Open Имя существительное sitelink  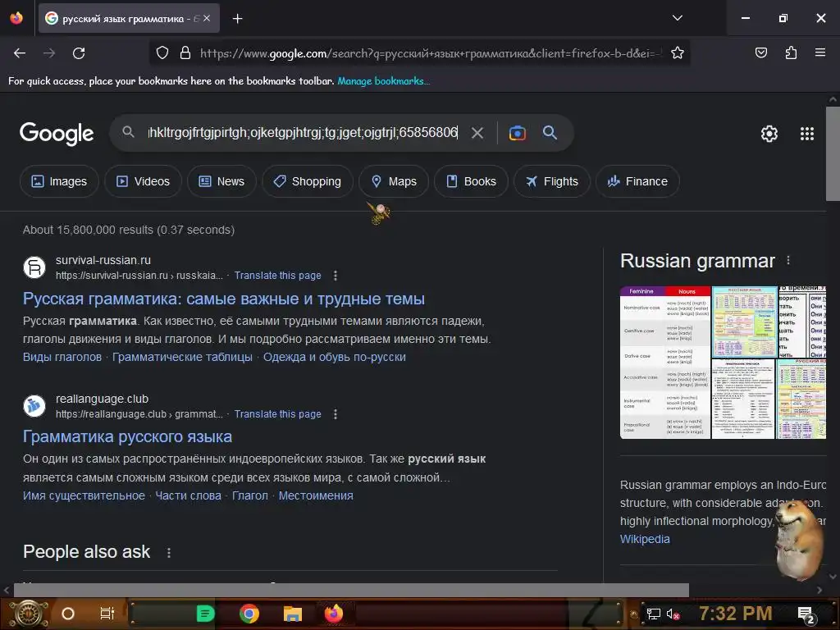click(84, 495)
